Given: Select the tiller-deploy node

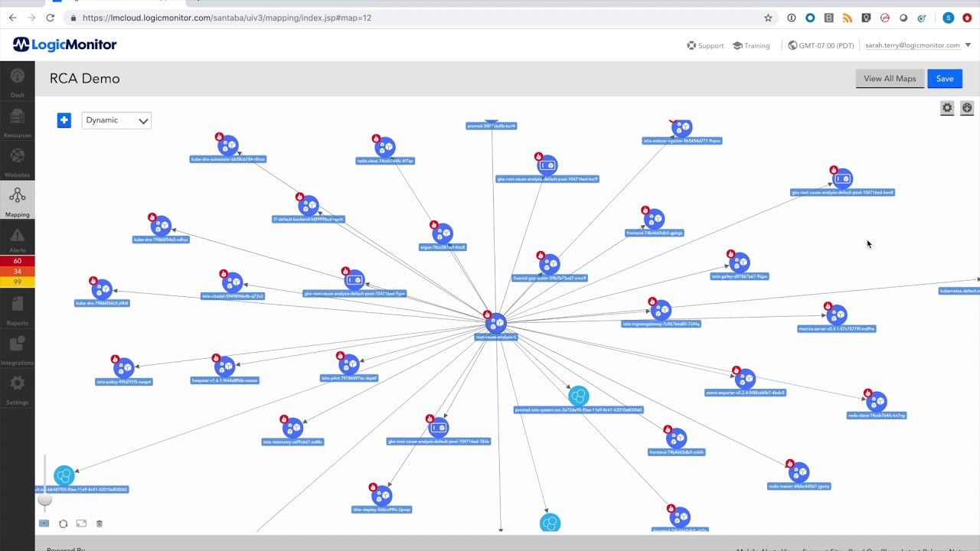Looking at the screenshot, I should coord(381,495).
